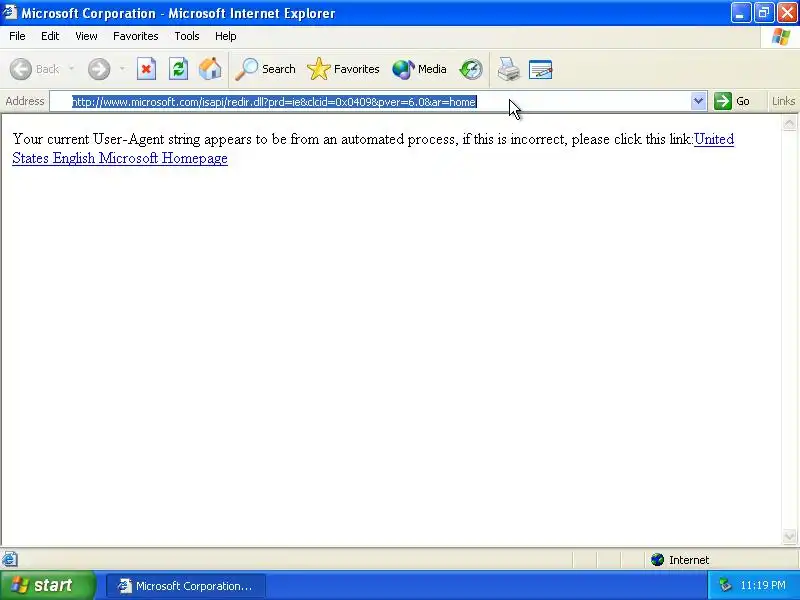The width and height of the screenshot is (800, 600).
Task: Open the Media toolbar button
Action: coord(419,69)
